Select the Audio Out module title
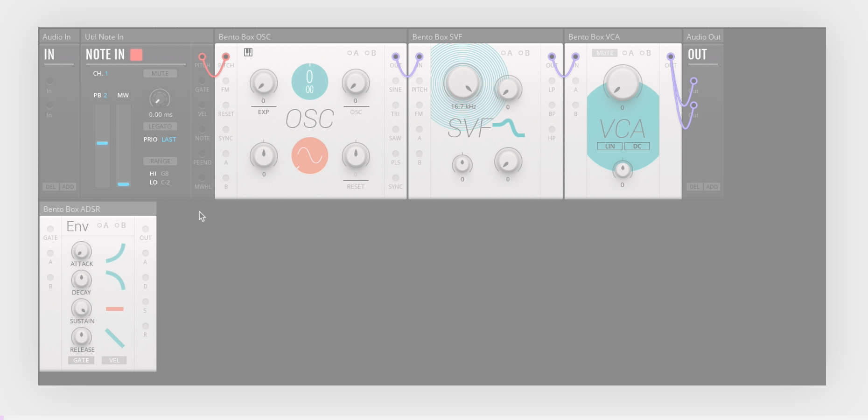The image size is (868, 420). (x=703, y=37)
